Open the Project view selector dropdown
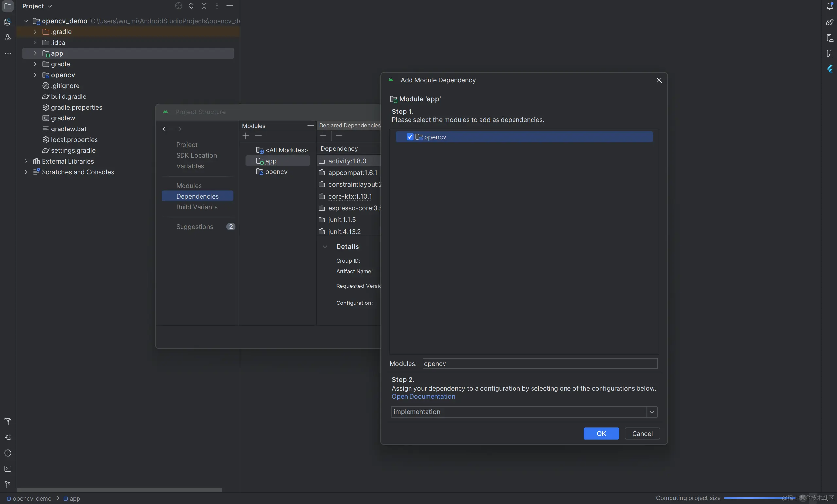This screenshot has height=504, width=837. click(37, 6)
